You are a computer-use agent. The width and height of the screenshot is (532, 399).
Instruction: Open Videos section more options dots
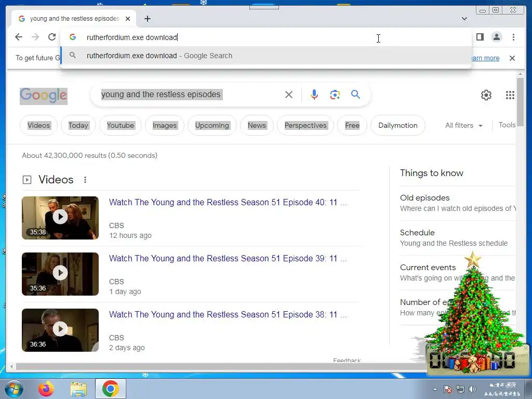(x=85, y=179)
